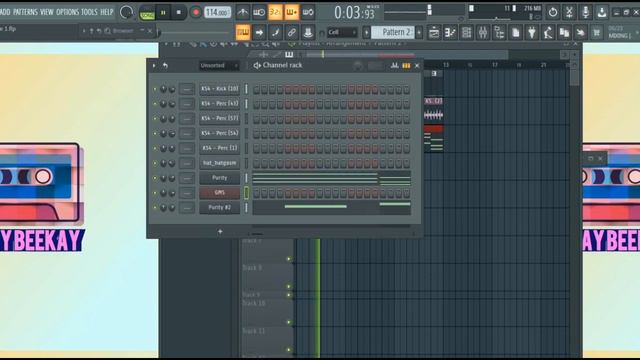Click the arrow left of Pattern 2
The height and width of the screenshot is (360, 640).
(366, 32)
